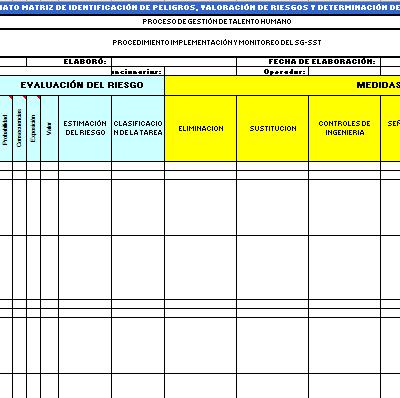Viewport: 400px width, 398px height.
Task: Select the EVALUACIÓN DEL RIESGO merged header
Action: point(82,85)
